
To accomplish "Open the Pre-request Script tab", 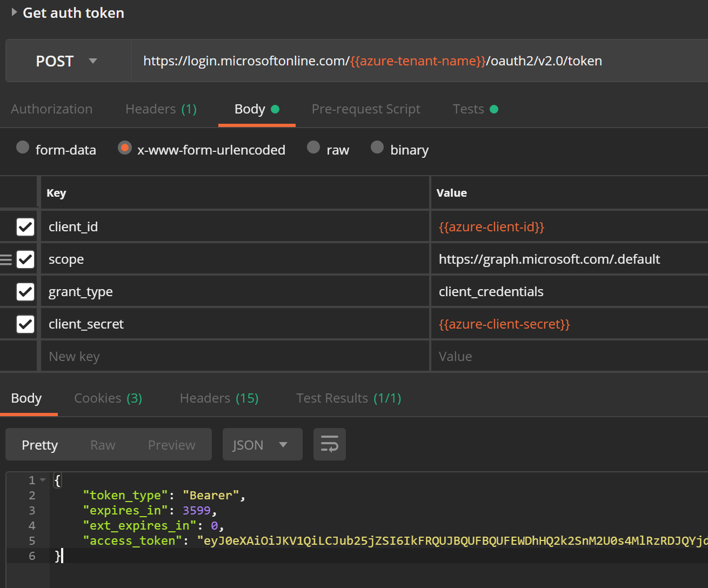I will (x=366, y=109).
